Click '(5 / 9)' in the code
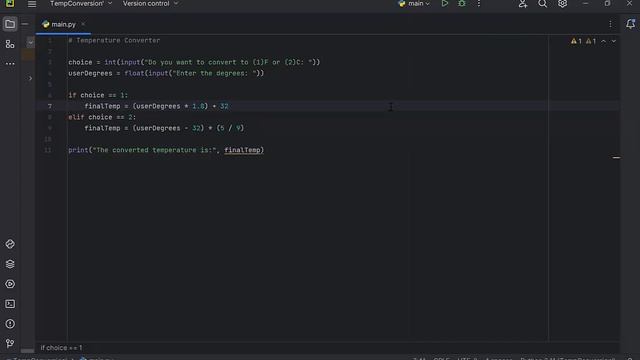The image size is (640, 360). point(230,128)
